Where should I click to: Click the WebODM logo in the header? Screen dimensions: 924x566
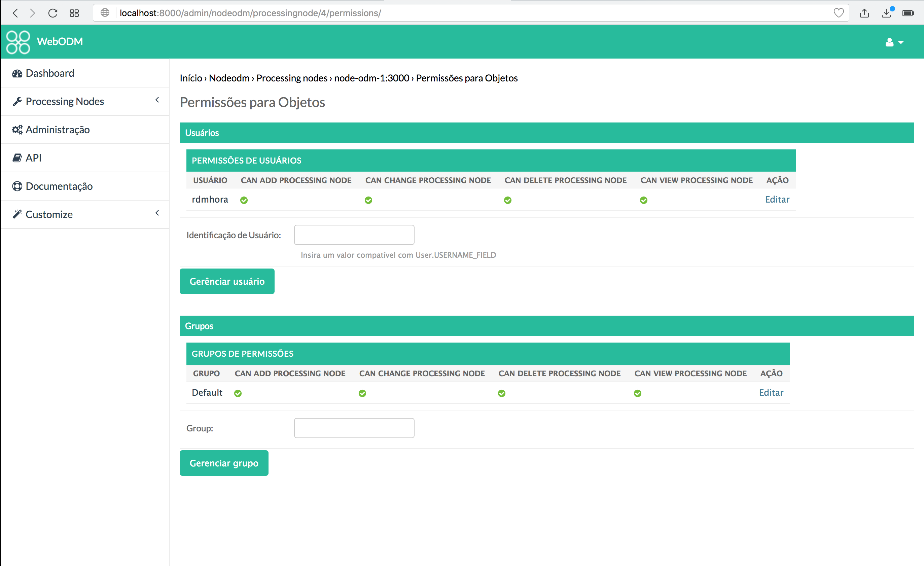click(x=17, y=42)
